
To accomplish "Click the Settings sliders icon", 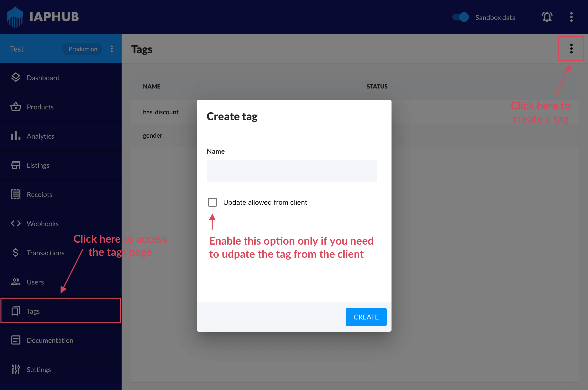I will click(x=16, y=369).
